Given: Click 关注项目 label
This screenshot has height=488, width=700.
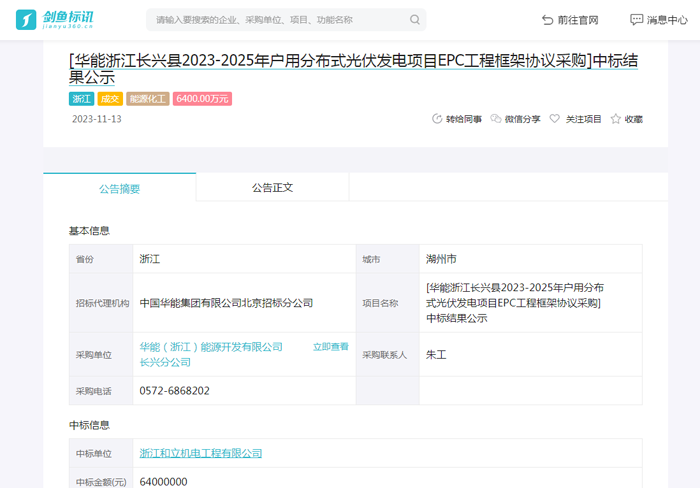Looking at the screenshot, I should pyautogui.click(x=583, y=119).
